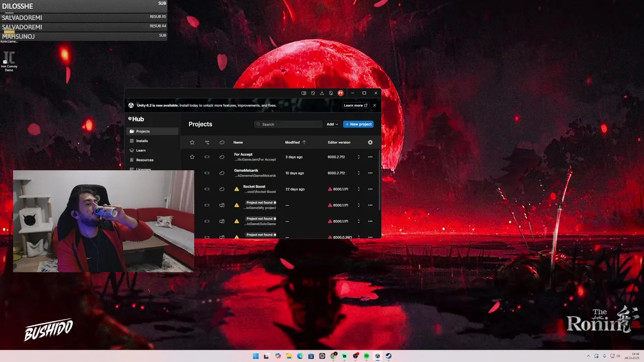Open Installs in the Hub sidebar
This screenshot has width=644, height=362.
pos(152,141)
